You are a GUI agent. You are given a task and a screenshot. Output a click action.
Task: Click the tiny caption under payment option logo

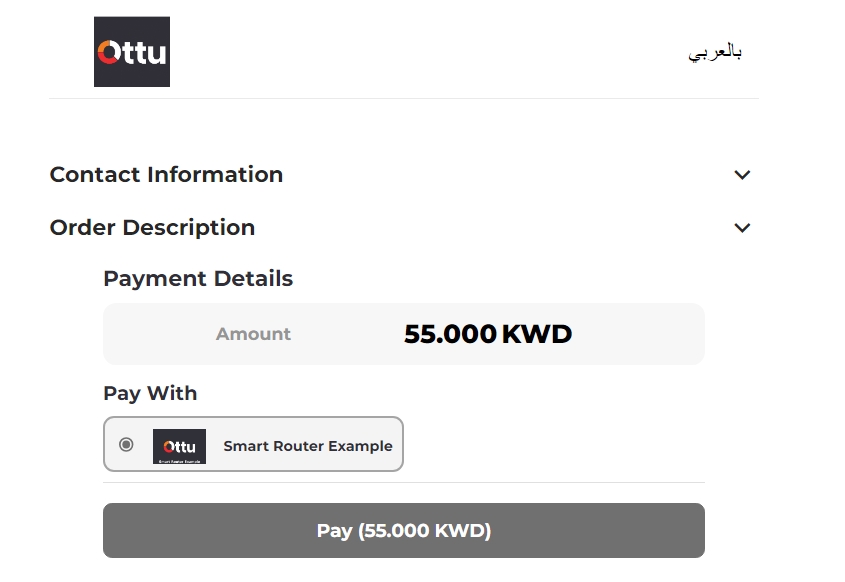point(180,460)
